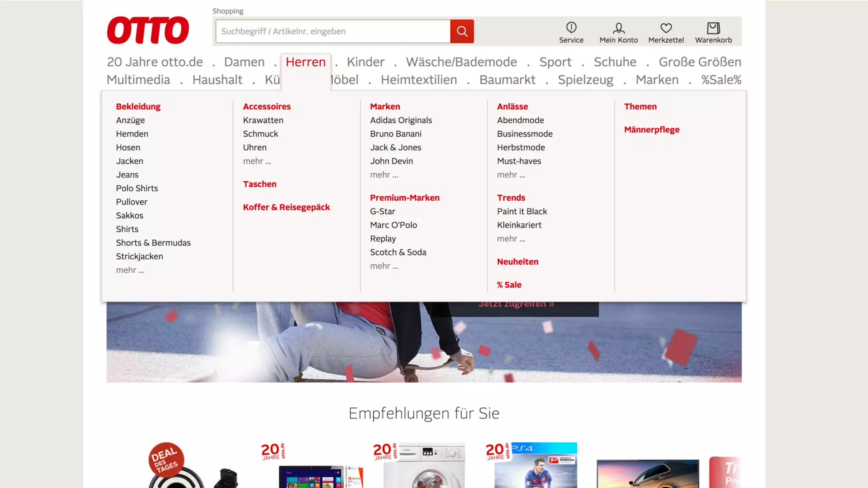Open the Damen navigation menu
868x488 pixels.
coord(244,62)
